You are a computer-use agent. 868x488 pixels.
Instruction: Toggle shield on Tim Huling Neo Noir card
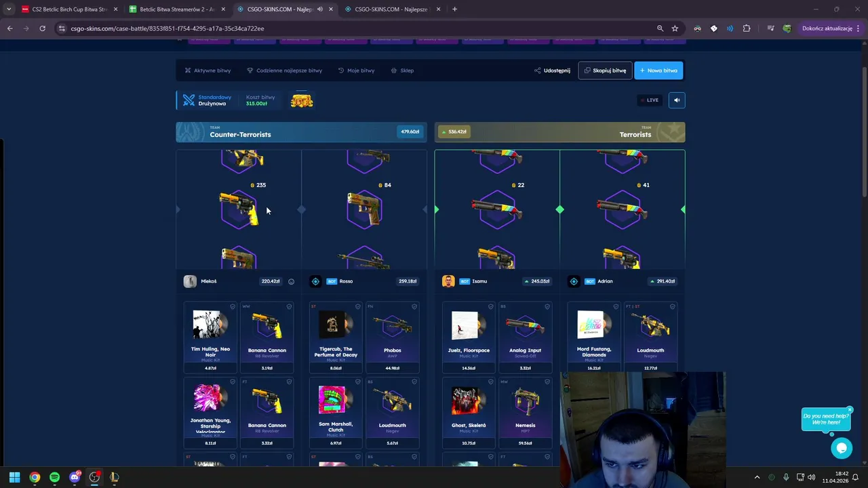[232, 306]
